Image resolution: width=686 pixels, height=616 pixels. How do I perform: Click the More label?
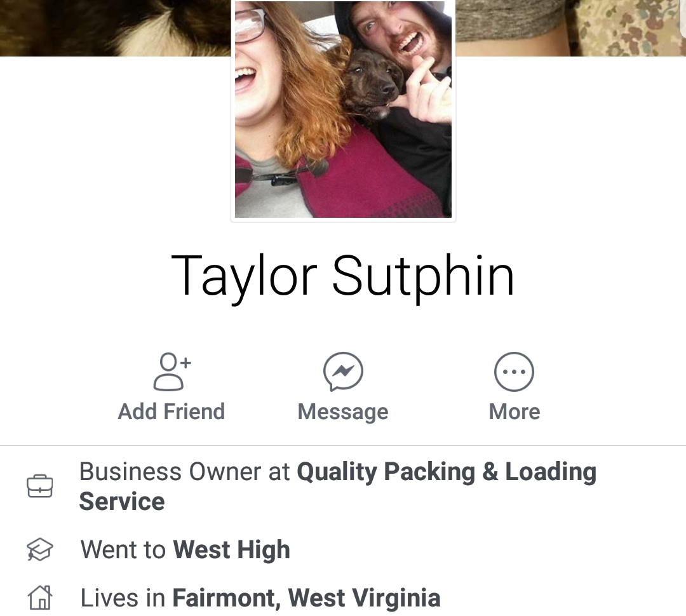click(514, 412)
